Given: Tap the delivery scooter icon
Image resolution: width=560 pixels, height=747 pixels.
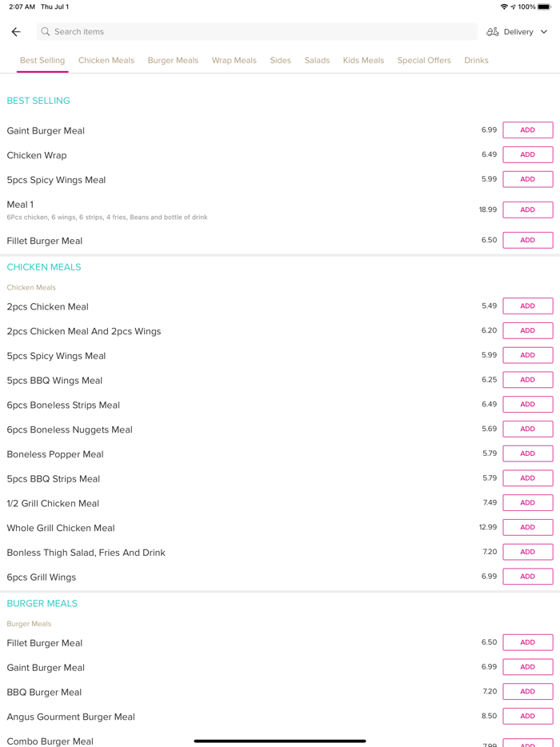Looking at the screenshot, I should 493,32.
